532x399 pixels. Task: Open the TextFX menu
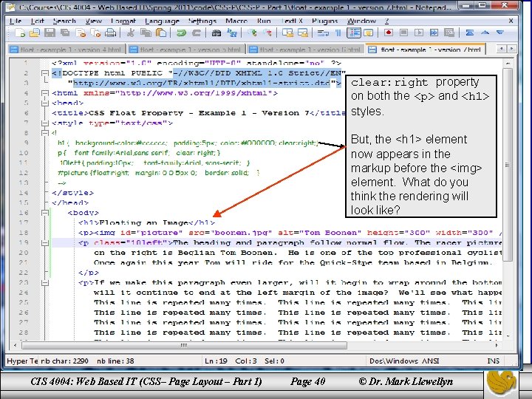coord(291,21)
